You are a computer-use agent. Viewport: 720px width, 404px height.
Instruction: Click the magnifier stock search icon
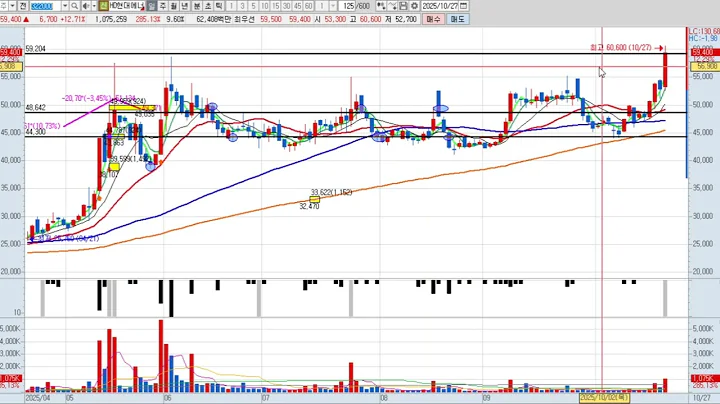pyautogui.click(x=74, y=6)
